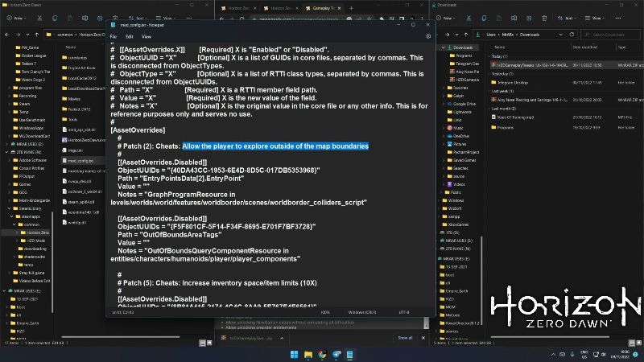
Task: Open Chrome browser from taskbar
Action: click(322, 355)
